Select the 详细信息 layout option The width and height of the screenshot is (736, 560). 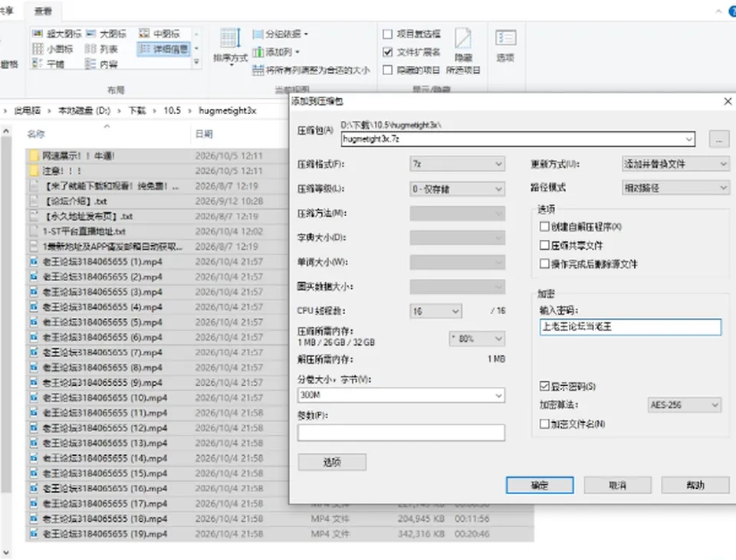click(164, 49)
